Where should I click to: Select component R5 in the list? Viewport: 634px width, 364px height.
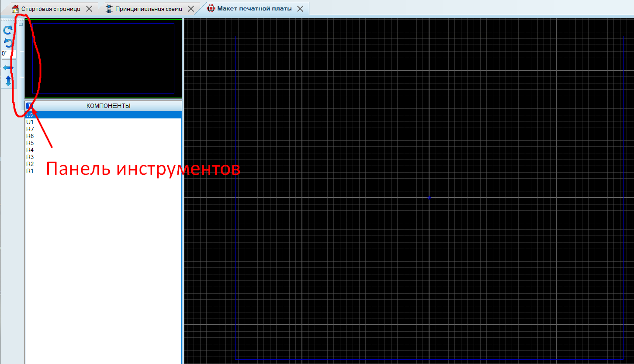pyautogui.click(x=103, y=143)
